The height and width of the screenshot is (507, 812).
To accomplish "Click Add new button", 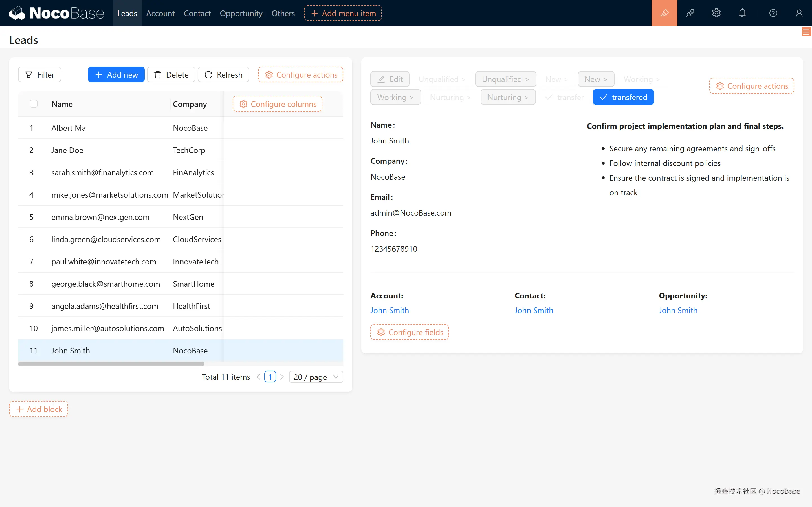I will (x=116, y=74).
